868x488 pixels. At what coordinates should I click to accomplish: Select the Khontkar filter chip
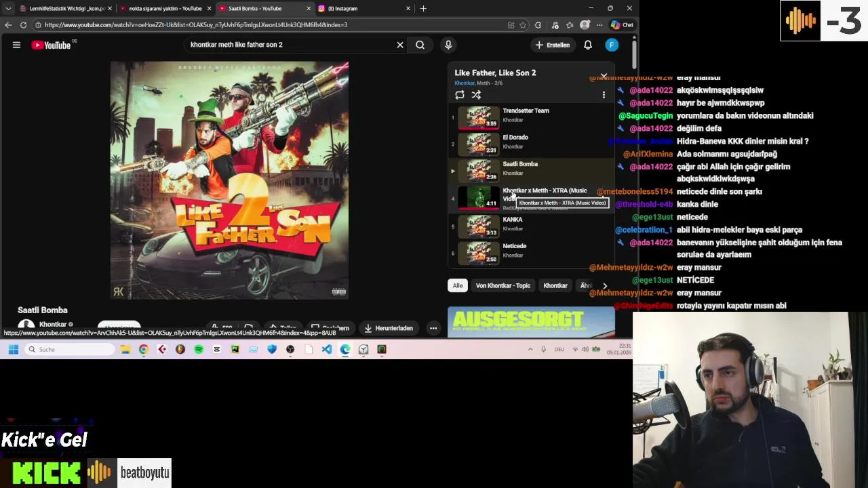555,285
